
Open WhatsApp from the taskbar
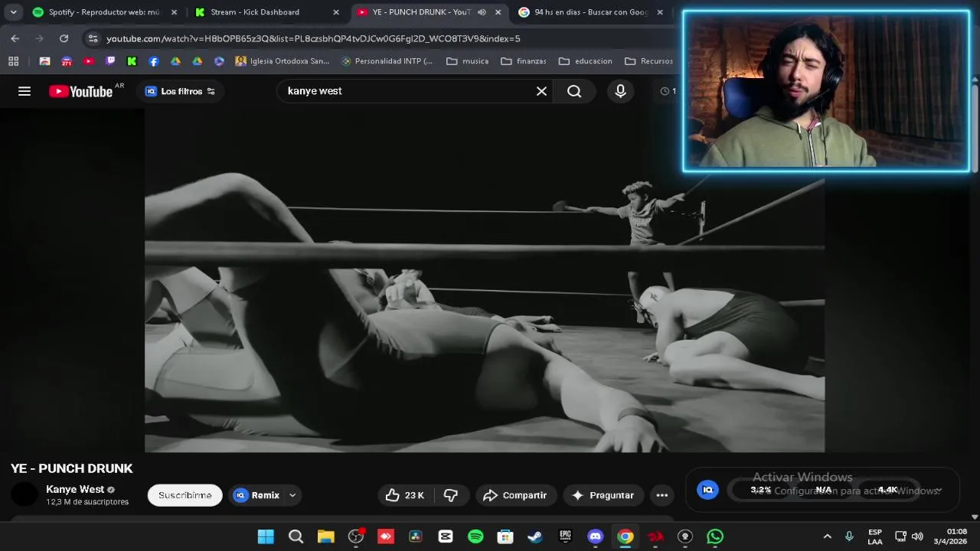point(715,536)
